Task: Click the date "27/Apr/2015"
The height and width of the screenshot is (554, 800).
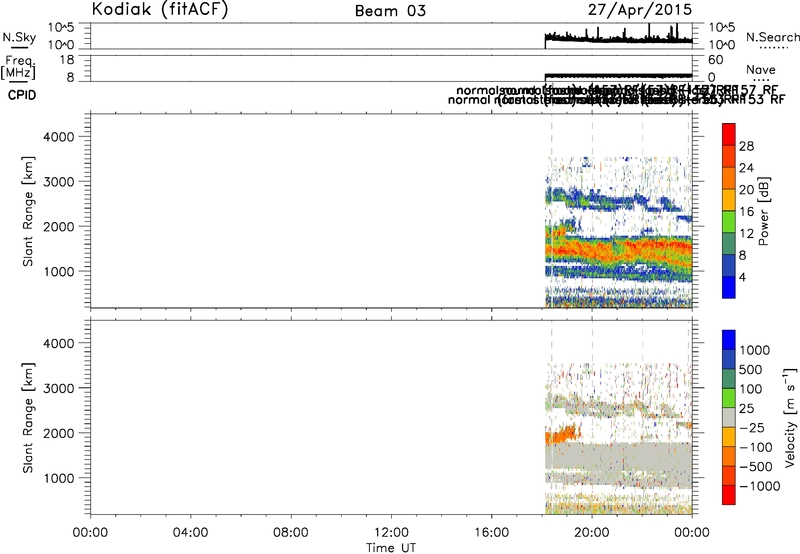Action: click(640, 10)
